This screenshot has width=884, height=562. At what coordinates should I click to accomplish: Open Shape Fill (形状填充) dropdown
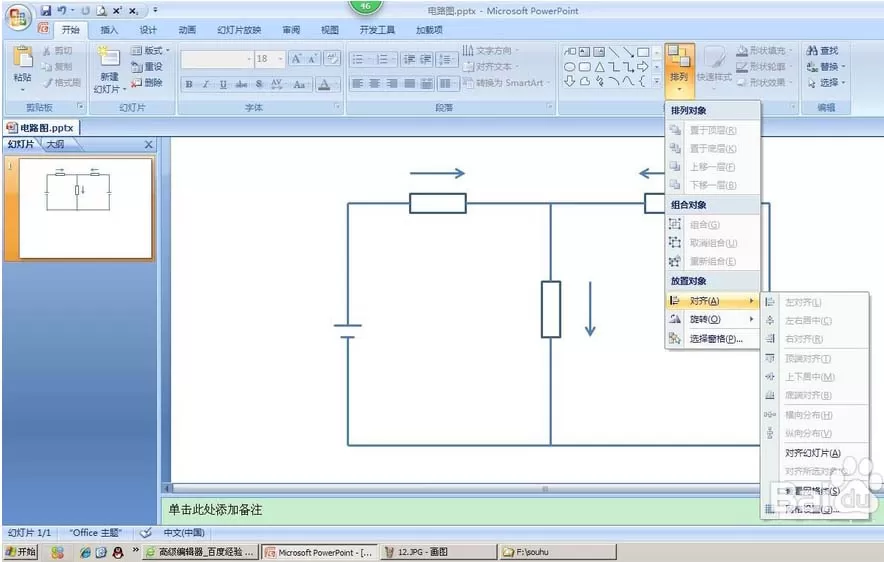764,51
